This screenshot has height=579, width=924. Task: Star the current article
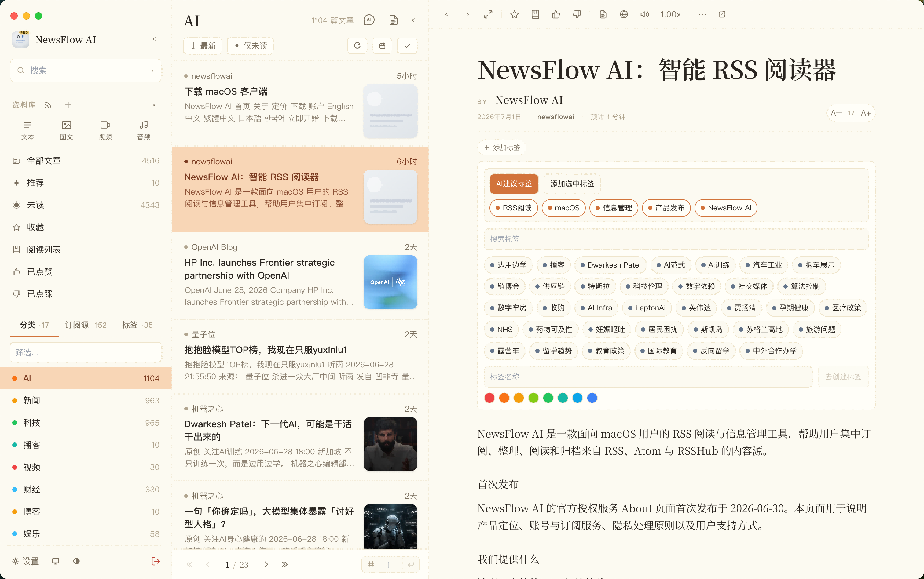click(515, 15)
